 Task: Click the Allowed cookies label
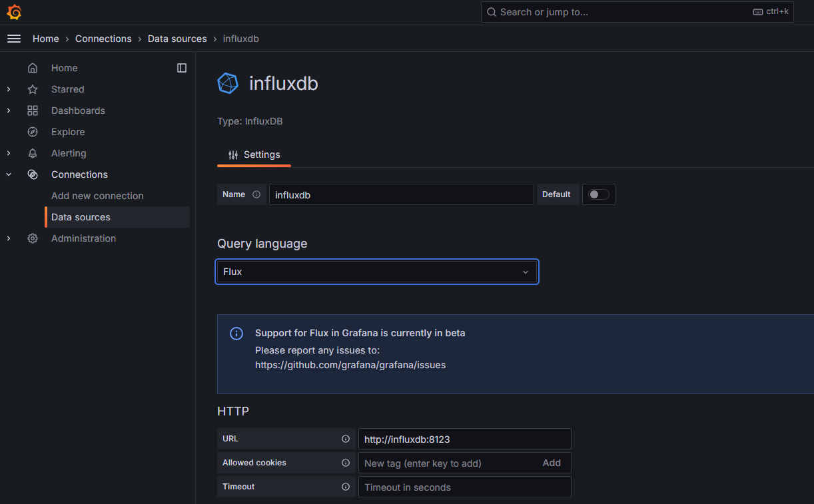pos(254,463)
